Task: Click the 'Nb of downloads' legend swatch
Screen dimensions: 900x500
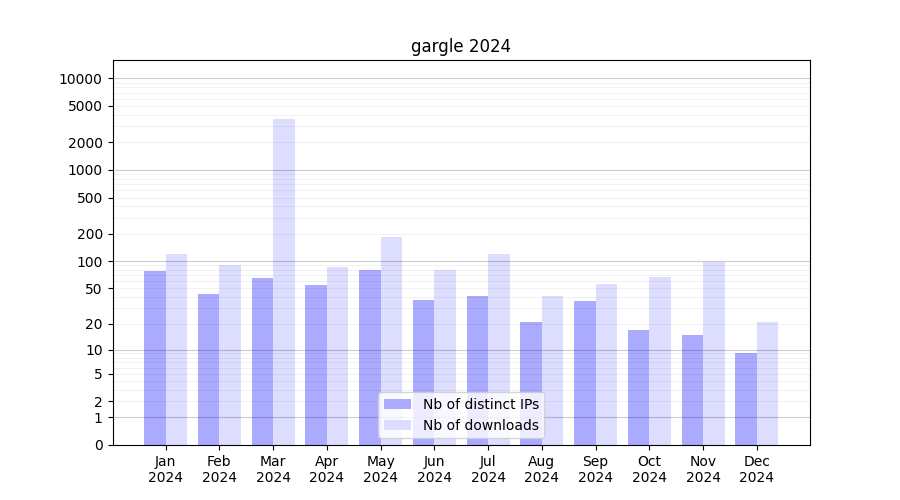Action: [398, 425]
